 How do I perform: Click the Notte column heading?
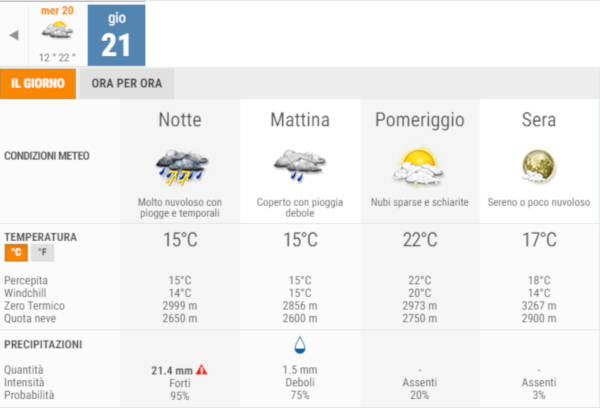tap(180, 119)
